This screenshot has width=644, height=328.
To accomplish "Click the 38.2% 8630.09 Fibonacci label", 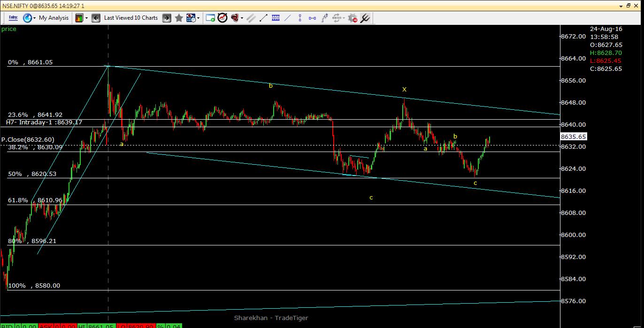I will click(x=35, y=147).
